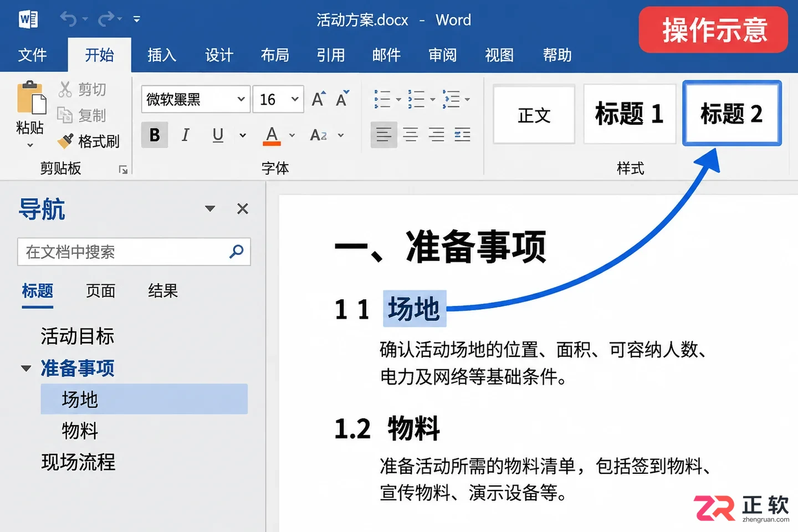Image resolution: width=798 pixels, height=532 pixels.
Task: Open the font name box showing 微软雅黑
Action: tap(196, 99)
